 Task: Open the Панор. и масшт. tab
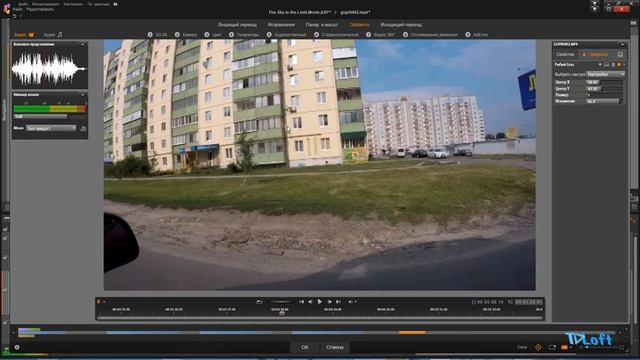point(322,25)
